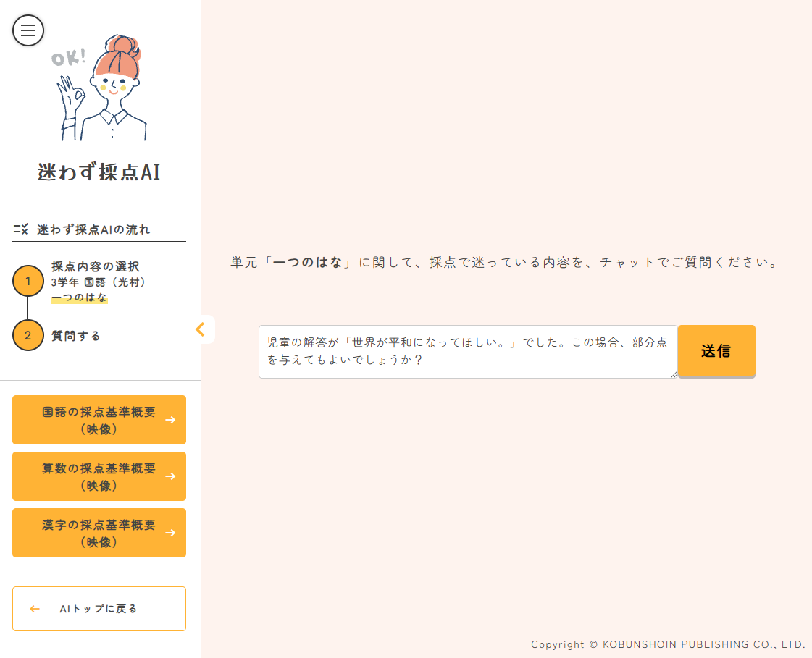Click the arrow on 国語の採点基準概要 button

point(170,420)
